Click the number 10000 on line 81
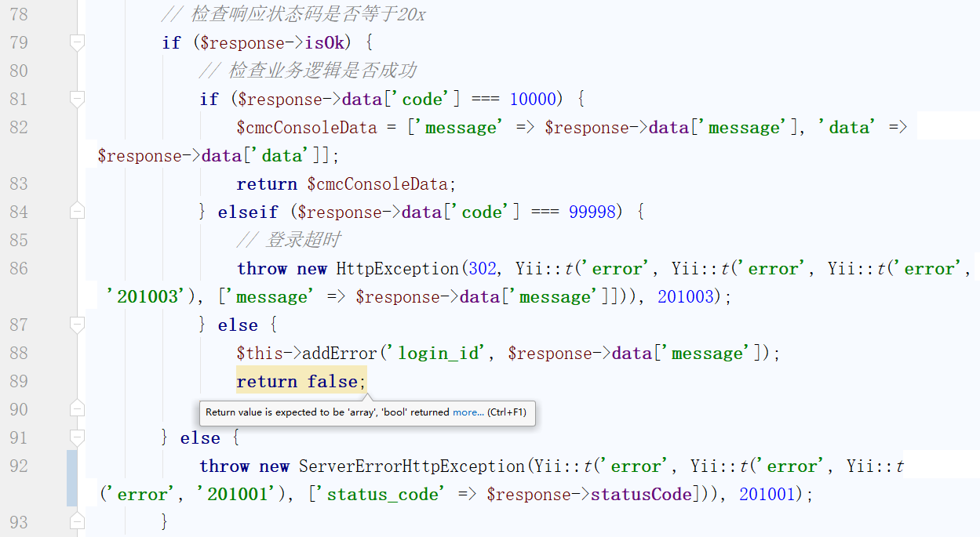Screen dimensions: 980x537 point(533,99)
